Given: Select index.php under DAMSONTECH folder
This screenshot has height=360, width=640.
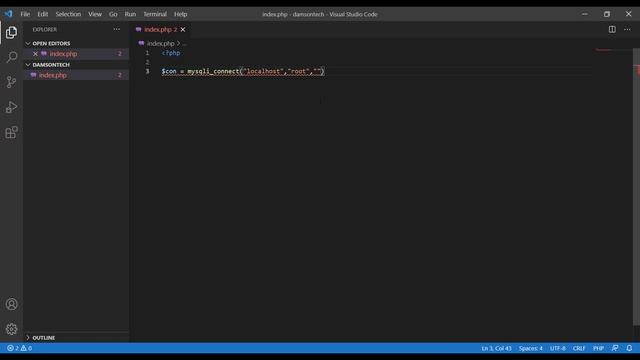Looking at the screenshot, I should pyautogui.click(x=76, y=75).
